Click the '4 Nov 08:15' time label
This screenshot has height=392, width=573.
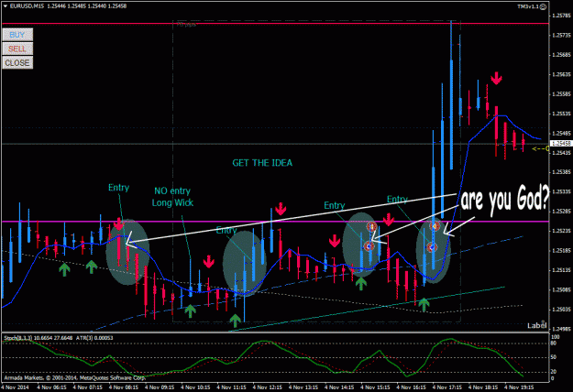point(124,387)
